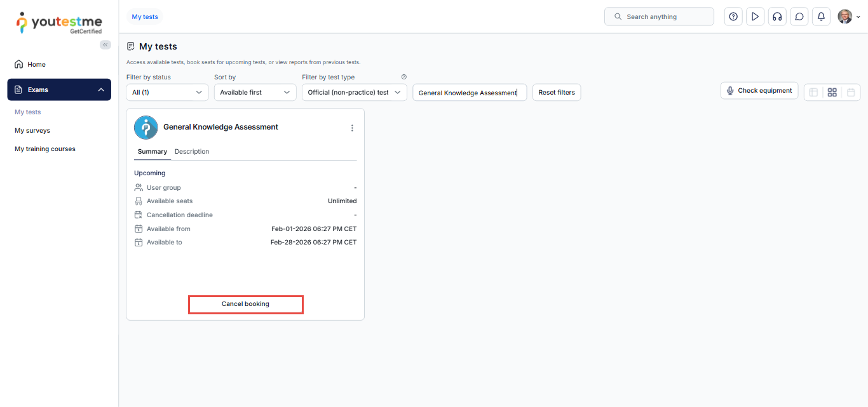Image resolution: width=868 pixels, height=407 pixels.
Task: Switch to calendar view
Action: [851, 92]
